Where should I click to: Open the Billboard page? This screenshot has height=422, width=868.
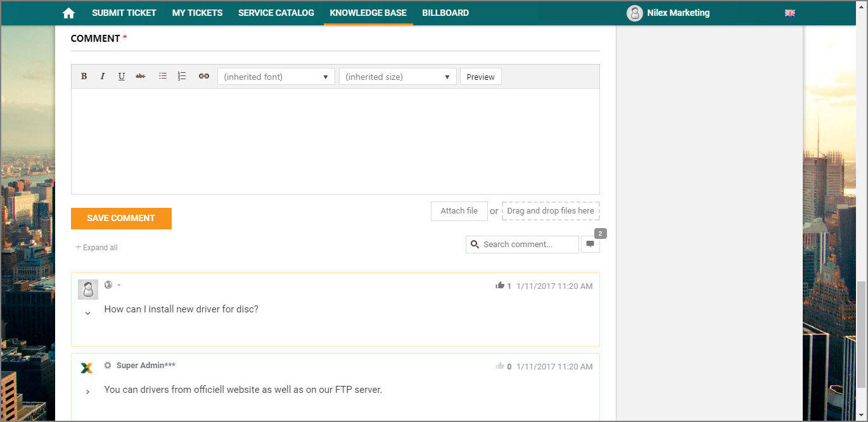[445, 13]
